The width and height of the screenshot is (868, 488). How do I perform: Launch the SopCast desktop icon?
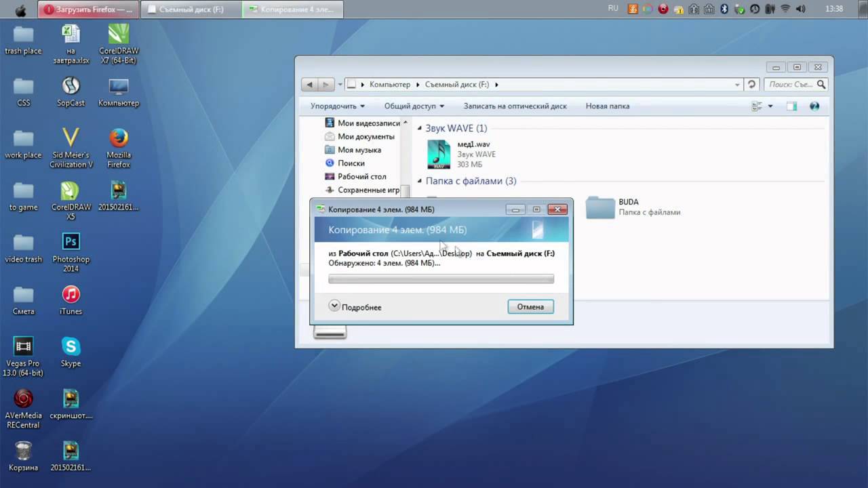click(71, 92)
